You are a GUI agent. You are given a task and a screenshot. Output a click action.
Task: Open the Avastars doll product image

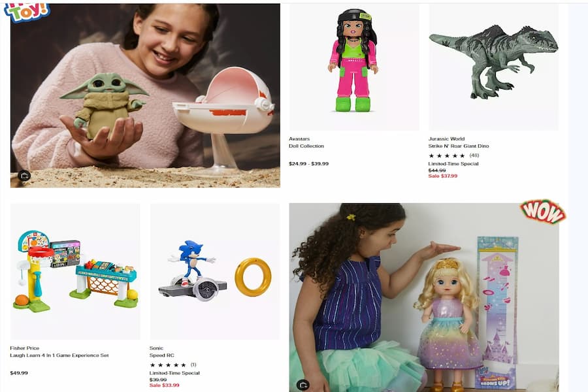354,67
